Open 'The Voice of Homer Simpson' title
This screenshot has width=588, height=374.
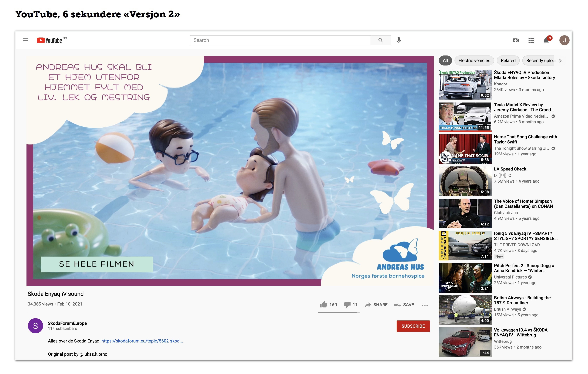[523, 204]
